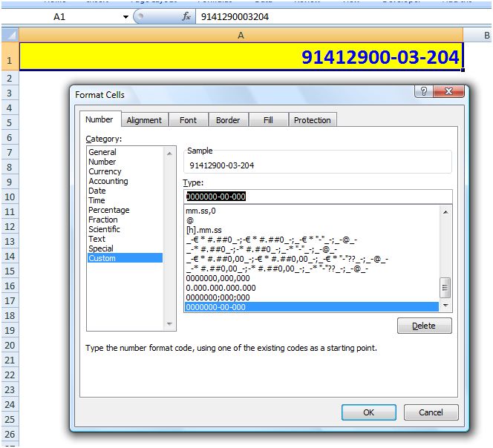Open the Name Box dropdown arrow
This screenshot has width=493, height=448.
pyautogui.click(x=125, y=16)
